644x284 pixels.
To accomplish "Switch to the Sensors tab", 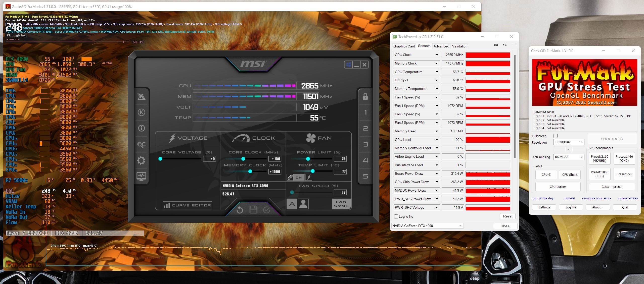I will click(x=424, y=46).
